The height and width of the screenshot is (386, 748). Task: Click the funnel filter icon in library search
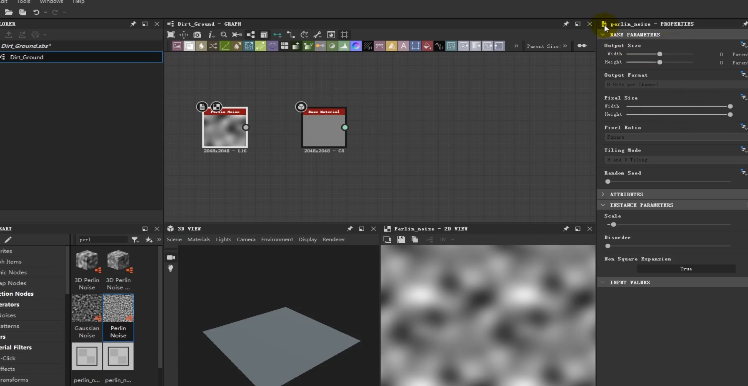[135, 240]
